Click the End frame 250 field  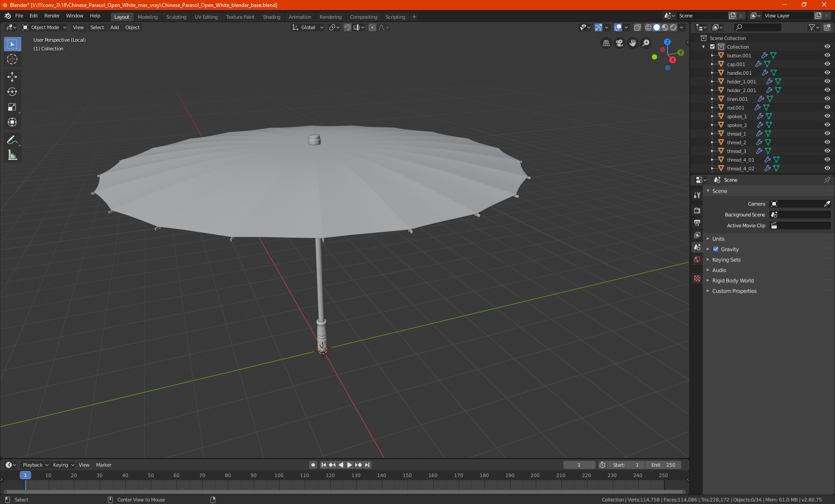pyautogui.click(x=663, y=465)
